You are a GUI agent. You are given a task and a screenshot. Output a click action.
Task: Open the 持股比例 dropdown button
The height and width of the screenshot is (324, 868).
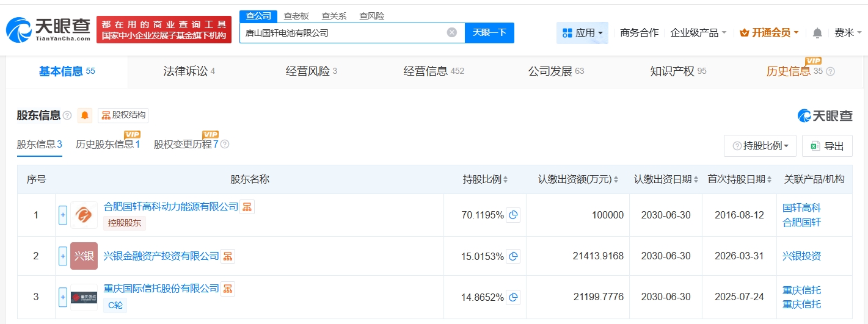760,146
